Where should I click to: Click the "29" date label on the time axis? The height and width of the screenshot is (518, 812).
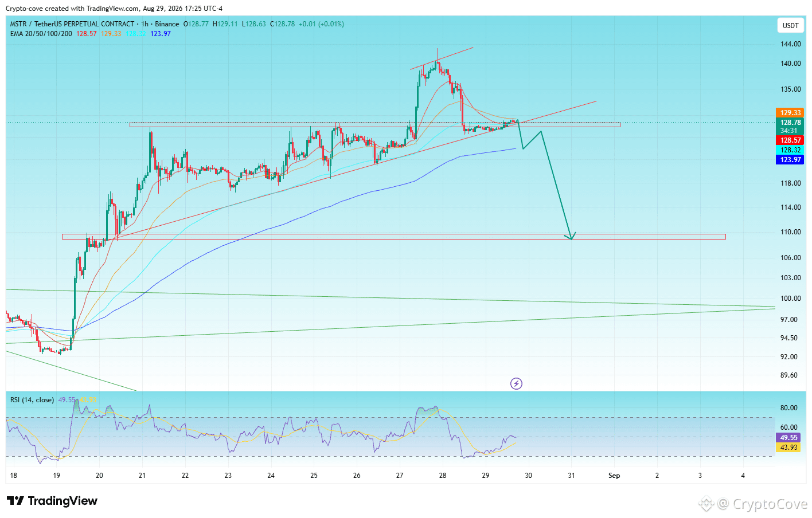[x=486, y=476]
